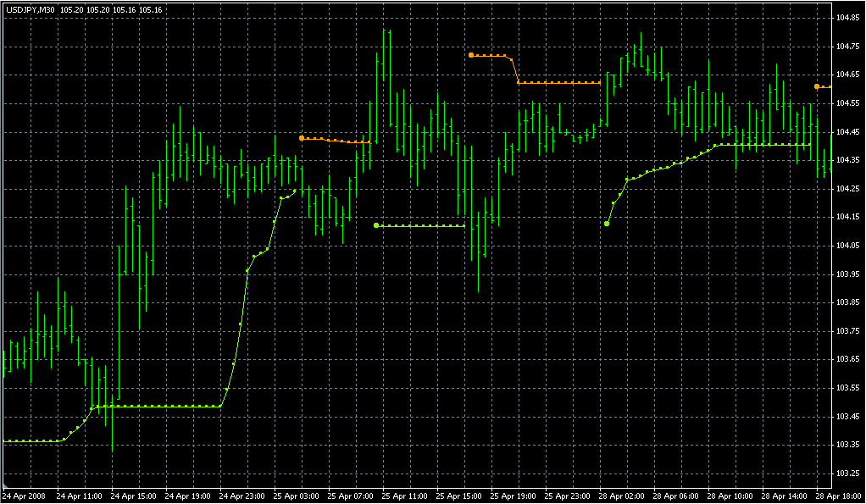Click the small triangle at bottom-left chart corner
Viewport: 866px width, 504px height.
(x=5, y=486)
